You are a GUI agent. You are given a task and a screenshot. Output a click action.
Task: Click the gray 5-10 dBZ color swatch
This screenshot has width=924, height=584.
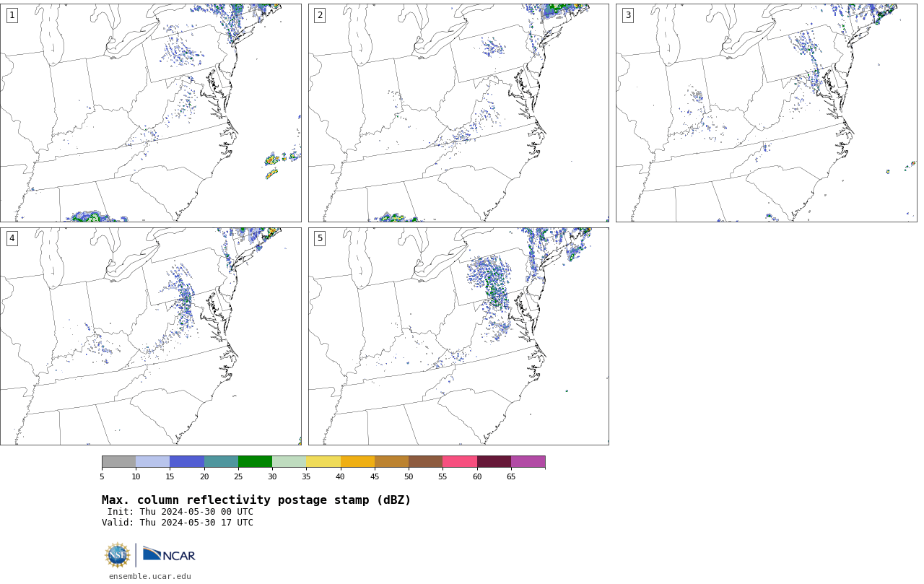coord(118,462)
